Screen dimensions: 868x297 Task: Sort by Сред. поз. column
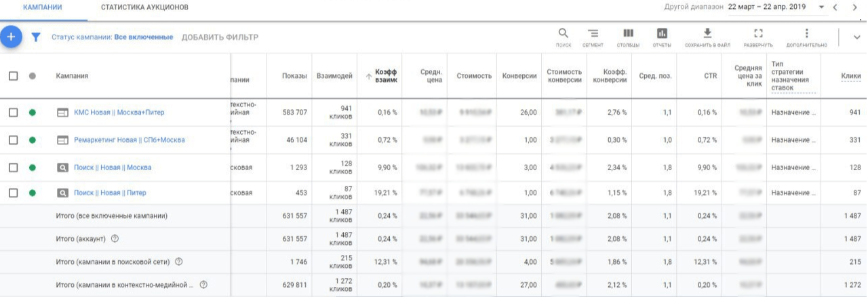pyautogui.click(x=655, y=76)
